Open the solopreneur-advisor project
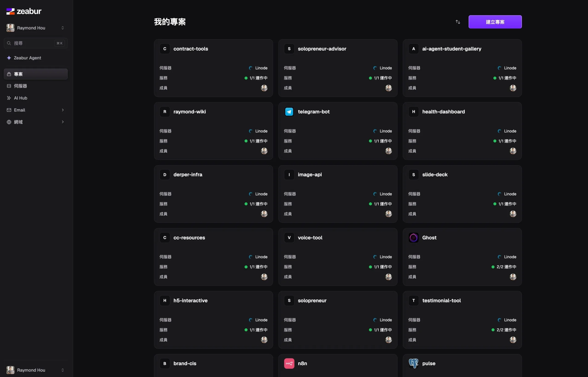The height and width of the screenshot is (377, 588). (338, 68)
